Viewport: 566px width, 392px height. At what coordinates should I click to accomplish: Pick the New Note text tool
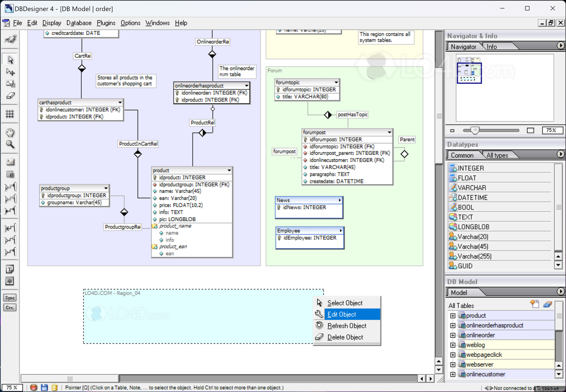coord(10,269)
